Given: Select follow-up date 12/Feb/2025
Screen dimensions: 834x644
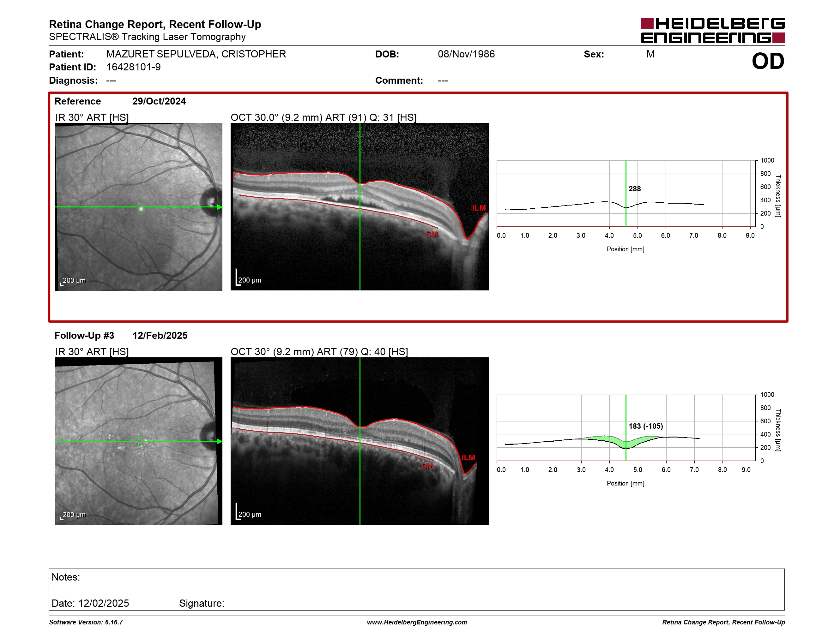Looking at the screenshot, I should click(160, 335).
